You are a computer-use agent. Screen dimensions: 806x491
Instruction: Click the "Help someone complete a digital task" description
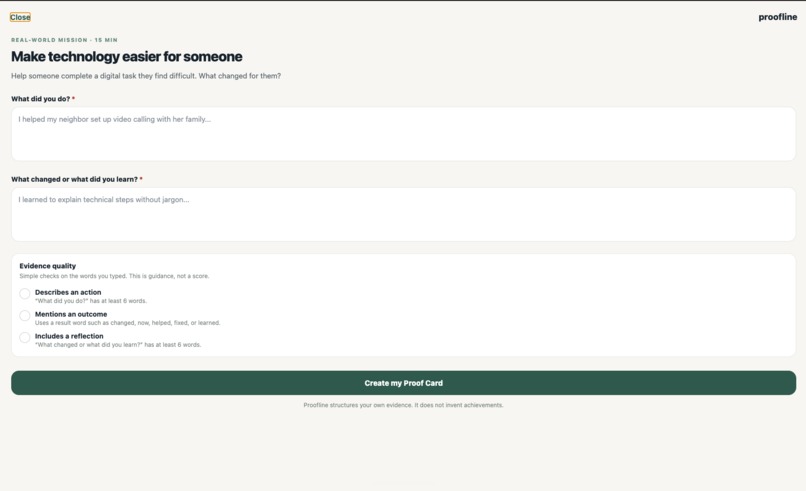click(146, 76)
